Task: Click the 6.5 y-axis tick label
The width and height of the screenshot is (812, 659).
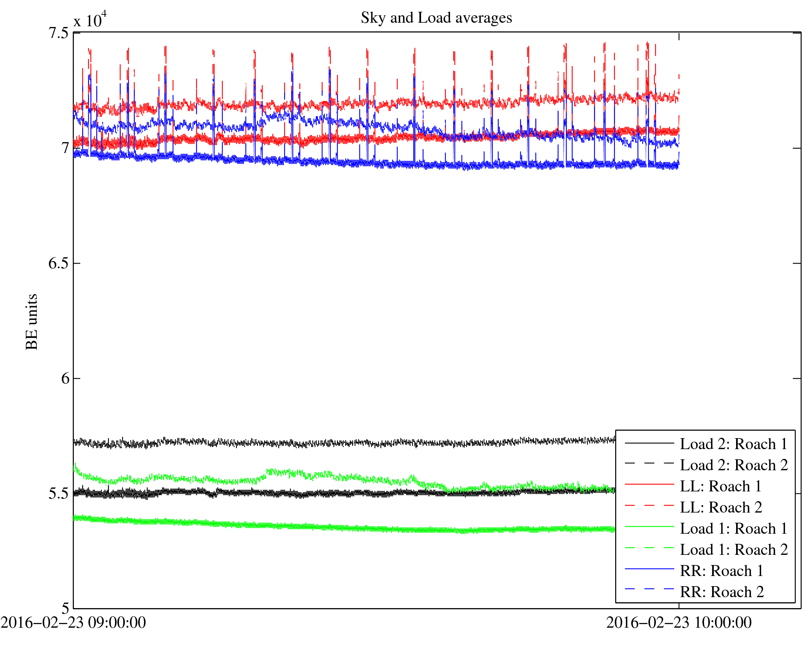Action: click(x=58, y=264)
